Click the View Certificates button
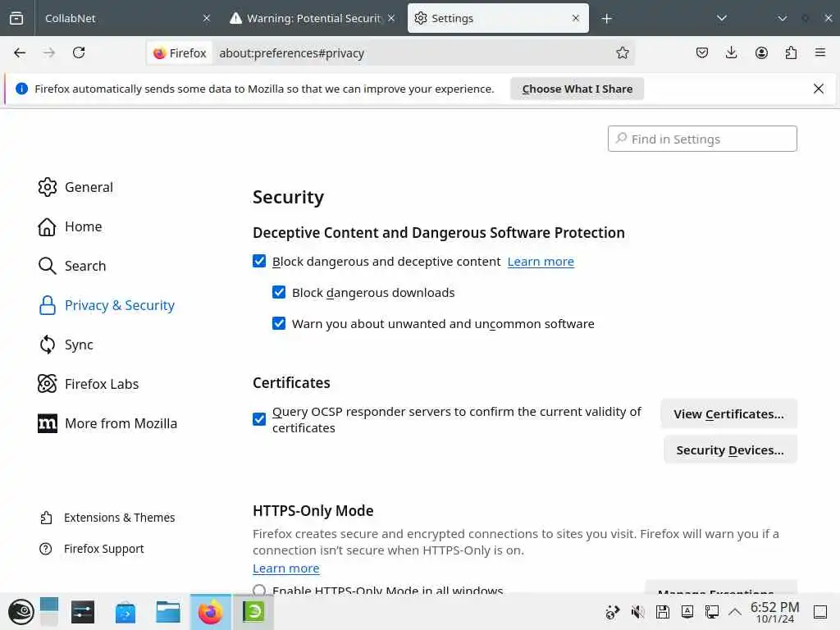840x630 pixels. coord(728,414)
